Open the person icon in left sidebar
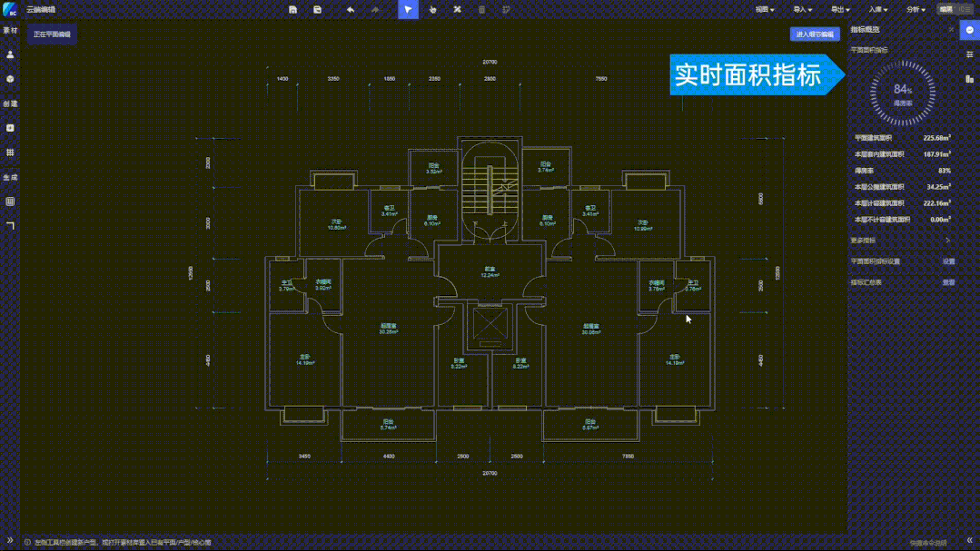This screenshot has height=551, width=980. 10,54
